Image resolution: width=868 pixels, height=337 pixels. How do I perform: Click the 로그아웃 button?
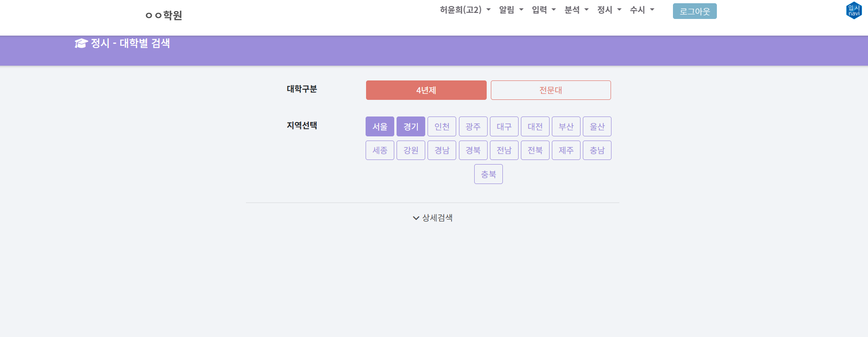click(694, 11)
